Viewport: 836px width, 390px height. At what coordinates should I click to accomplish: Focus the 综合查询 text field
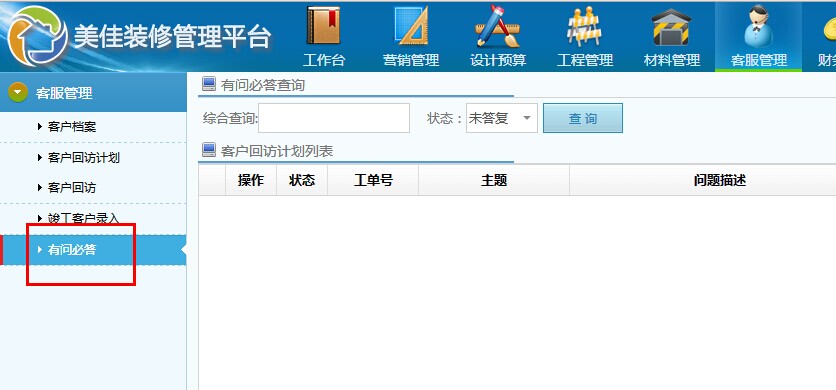(334, 118)
